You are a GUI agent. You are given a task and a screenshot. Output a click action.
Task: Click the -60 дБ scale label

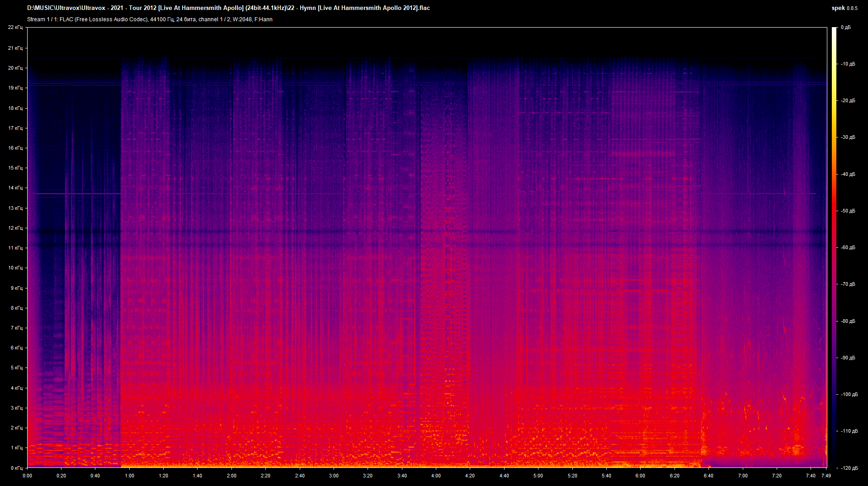(x=848, y=248)
